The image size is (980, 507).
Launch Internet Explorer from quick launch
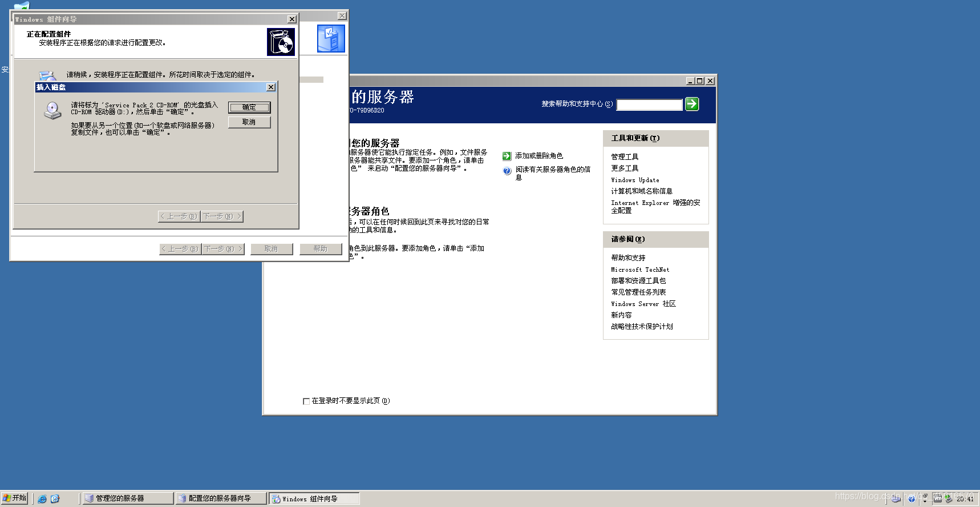(x=42, y=499)
